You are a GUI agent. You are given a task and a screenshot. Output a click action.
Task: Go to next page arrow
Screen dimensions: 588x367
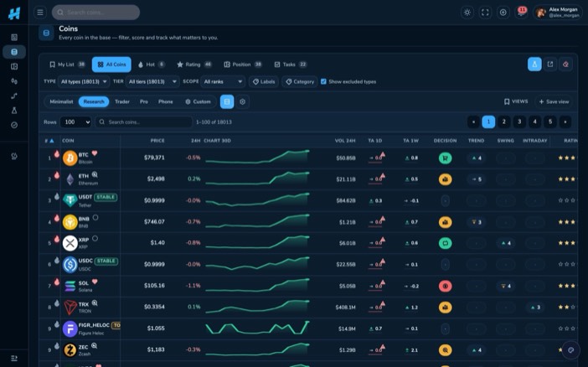565,121
